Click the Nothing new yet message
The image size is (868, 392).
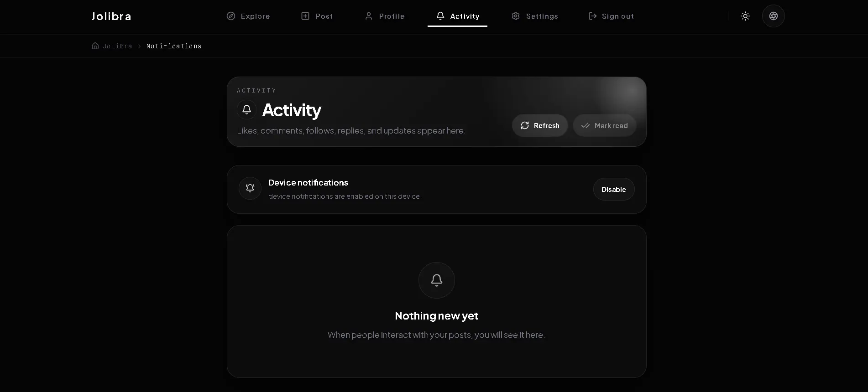click(x=437, y=316)
